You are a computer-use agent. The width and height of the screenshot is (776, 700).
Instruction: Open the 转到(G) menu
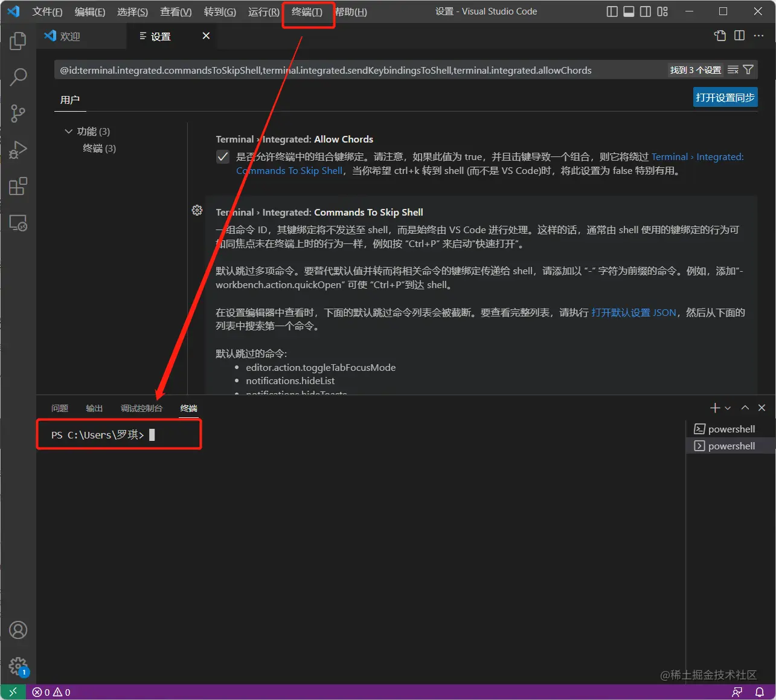click(220, 12)
